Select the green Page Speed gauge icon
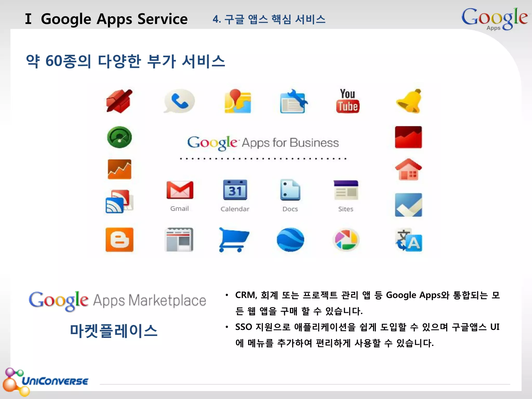This screenshot has height=399, width=532. click(x=119, y=137)
